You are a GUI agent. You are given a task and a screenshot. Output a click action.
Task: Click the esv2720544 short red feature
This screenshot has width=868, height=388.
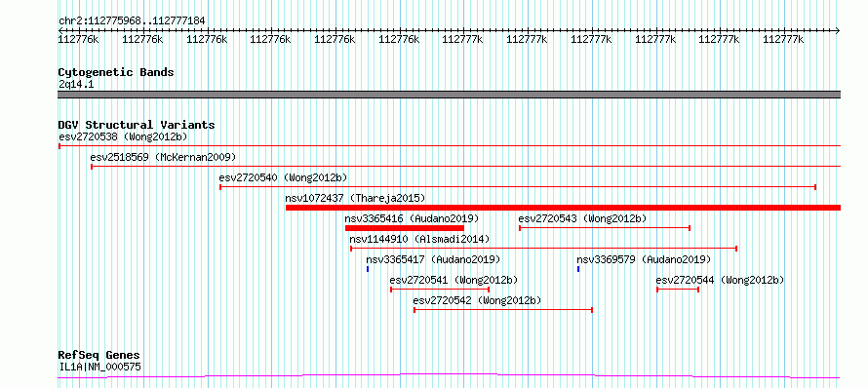click(678, 290)
